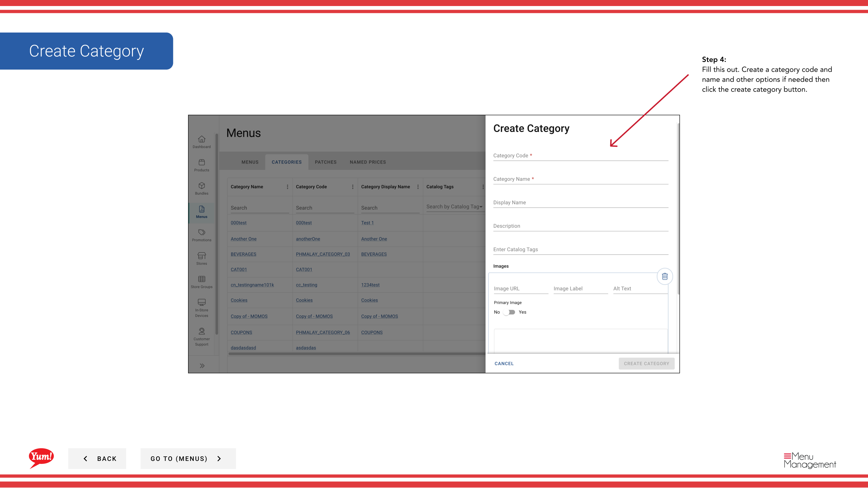Open Bundles from the sidebar
The image size is (868, 488).
pyautogui.click(x=202, y=189)
